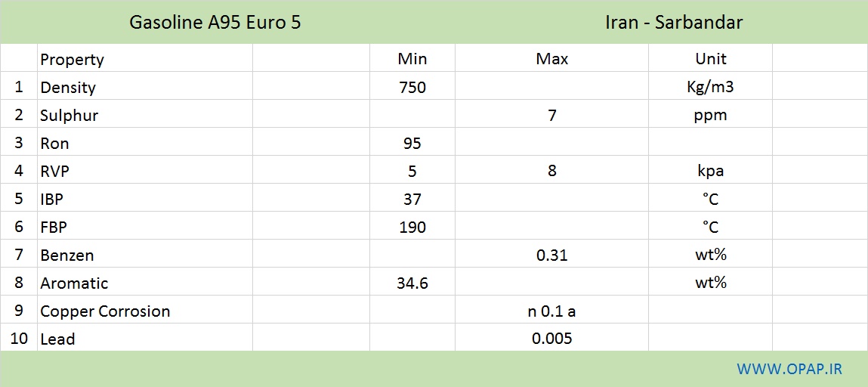The image size is (868, 387).
Task: Click the Lead max value 0.005
Action: click(x=552, y=339)
